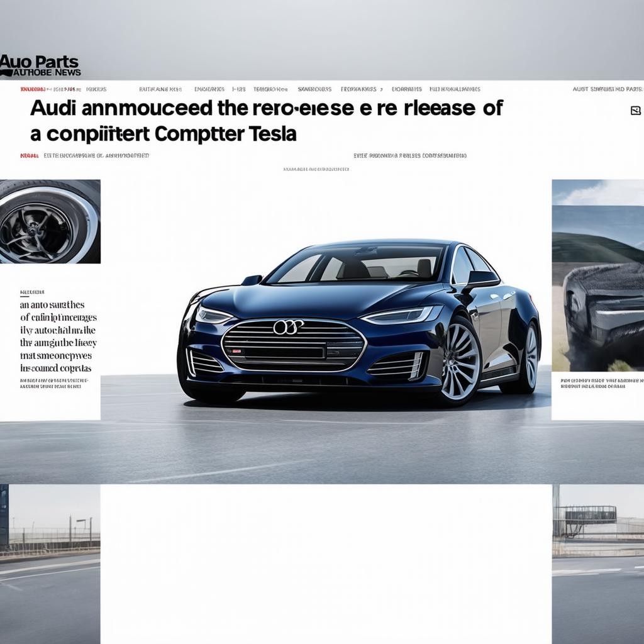Screen dimensions: 644x644
Task: Click the small caption under the hillside car thumbnail
Action: tap(597, 383)
